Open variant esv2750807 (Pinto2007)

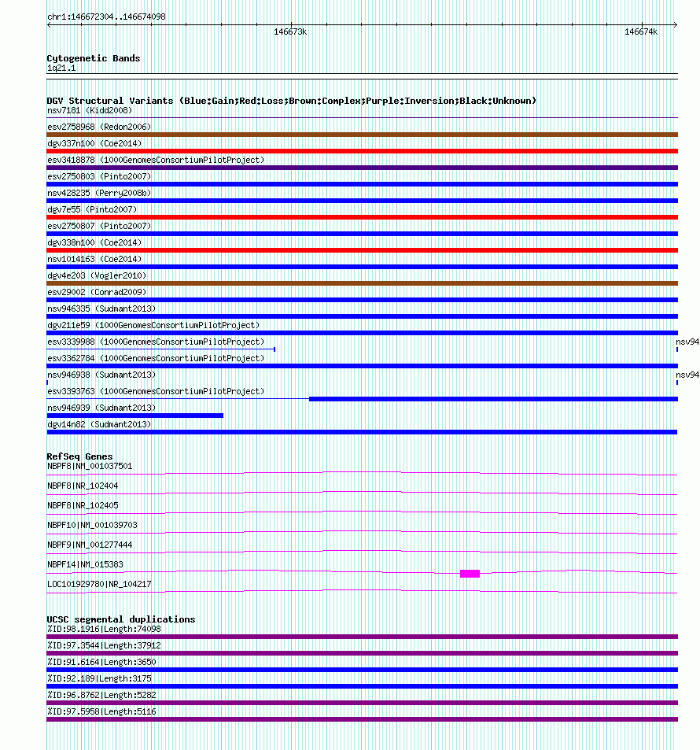pos(99,226)
